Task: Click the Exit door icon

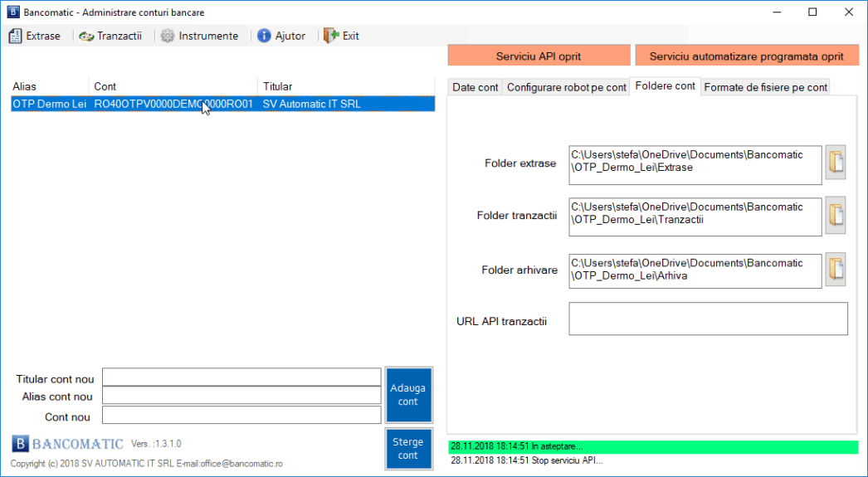Action: [x=331, y=36]
